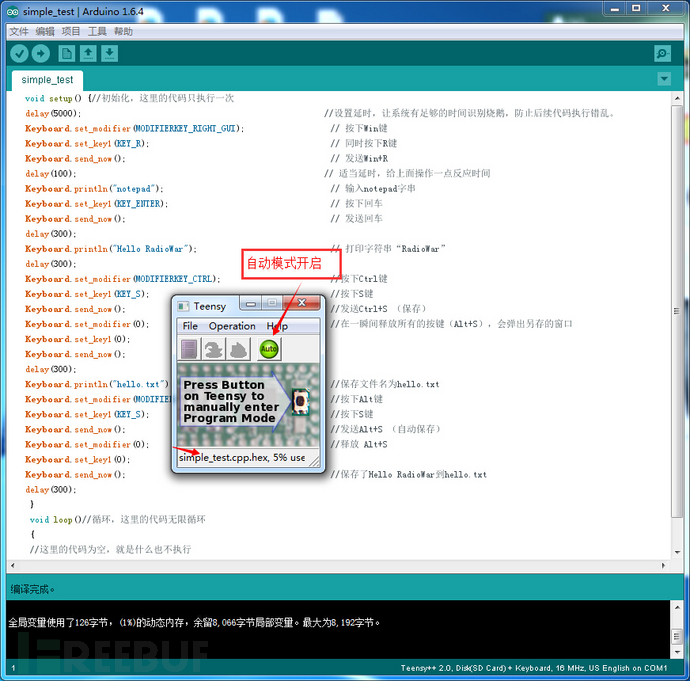Image resolution: width=690 pixels, height=681 pixels.
Task: Click the Keyboard.set_key1(KEY_ENTER) line
Action: pyautogui.click(x=96, y=204)
